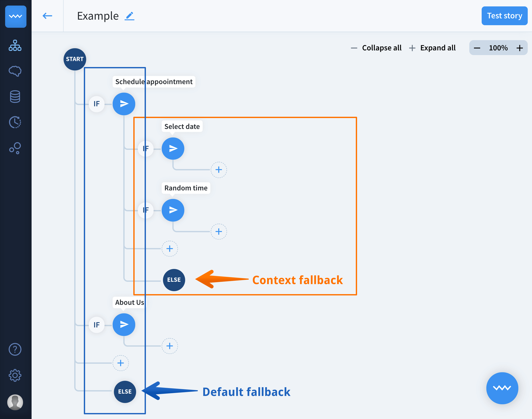Click the Test story button
This screenshot has height=419, width=532.
pyautogui.click(x=504, y=16)
